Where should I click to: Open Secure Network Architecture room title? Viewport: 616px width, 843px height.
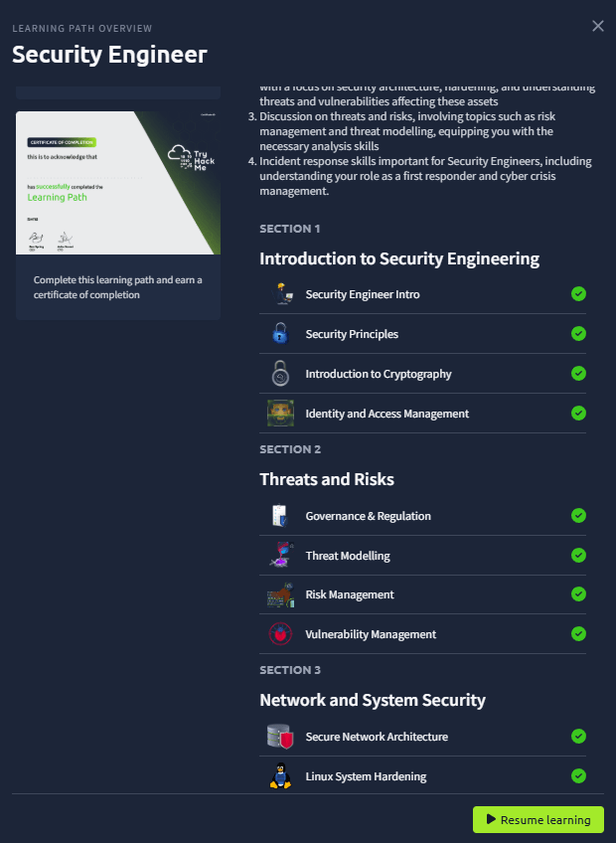click(x=377, y=737)
